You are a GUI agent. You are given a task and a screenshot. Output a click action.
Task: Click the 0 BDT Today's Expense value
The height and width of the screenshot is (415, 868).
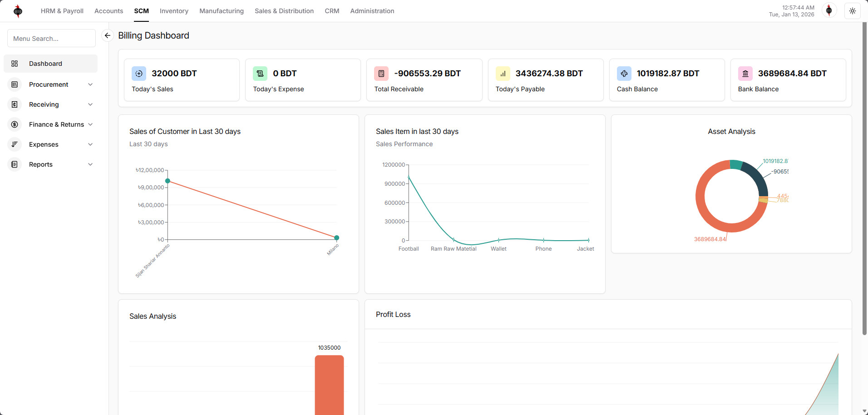[285, 74]
